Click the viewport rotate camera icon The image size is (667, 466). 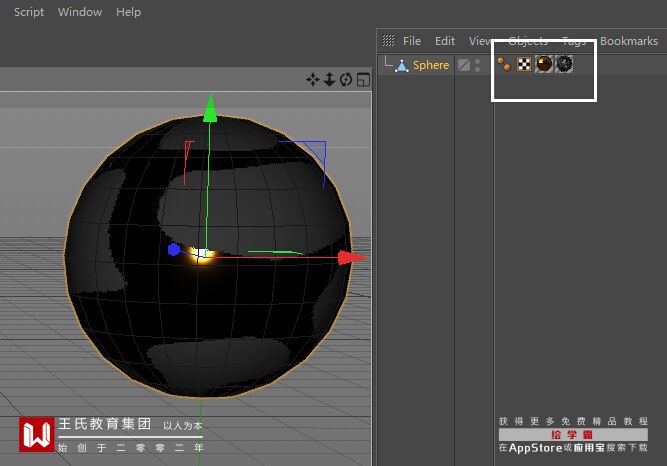tap(346, 80)
